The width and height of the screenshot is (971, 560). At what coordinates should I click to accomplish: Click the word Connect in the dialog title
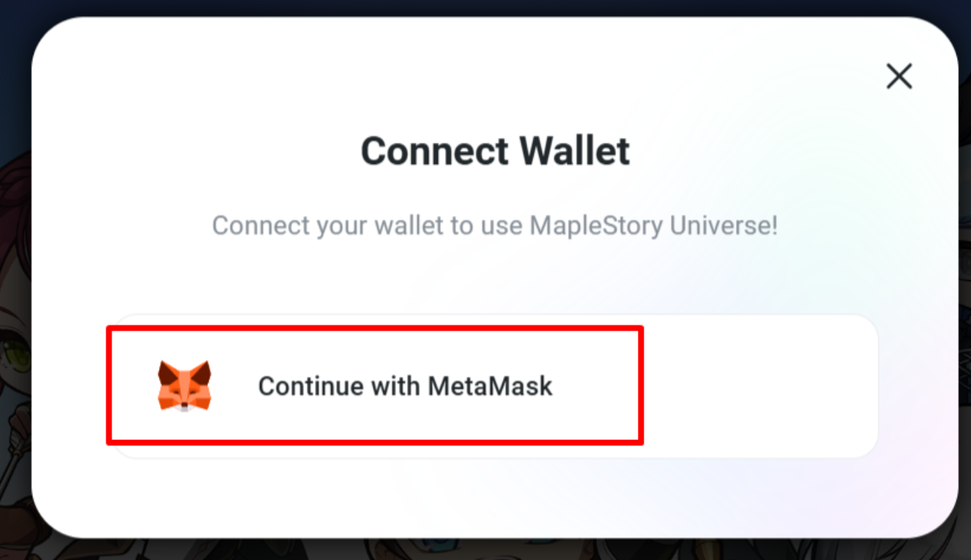coord(435,151)
